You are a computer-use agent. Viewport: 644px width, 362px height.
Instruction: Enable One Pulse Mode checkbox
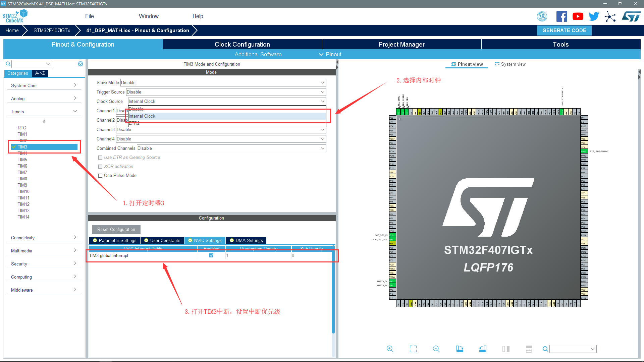point(100,176)
